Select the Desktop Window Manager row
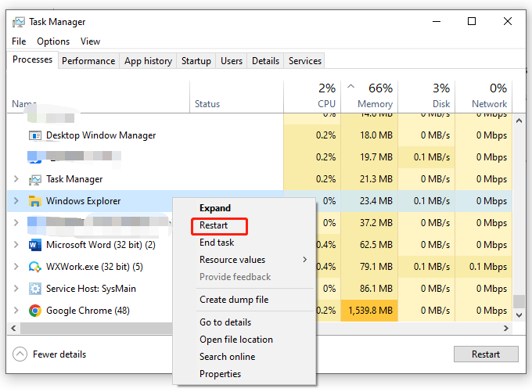Viewport: 532px width, 392px height. tap(260, 135)
